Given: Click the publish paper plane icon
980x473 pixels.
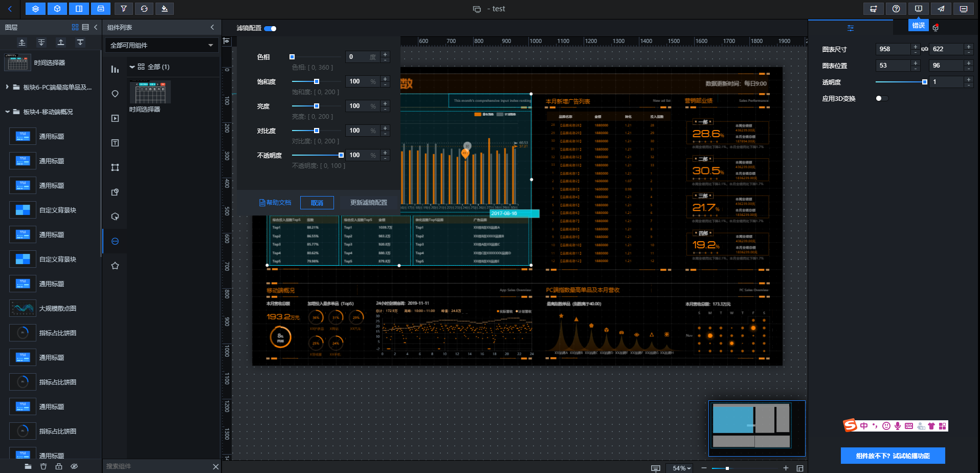Looking at the screenshot, I should (x=941, y=9).
